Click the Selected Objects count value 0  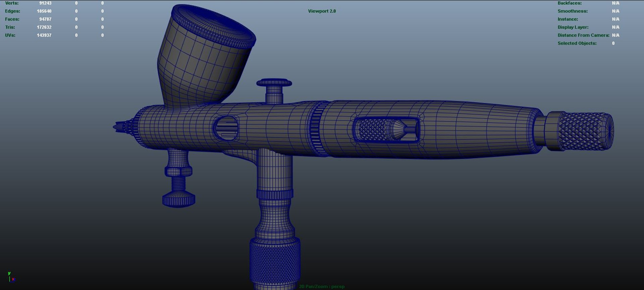click(x=613, y=43)
